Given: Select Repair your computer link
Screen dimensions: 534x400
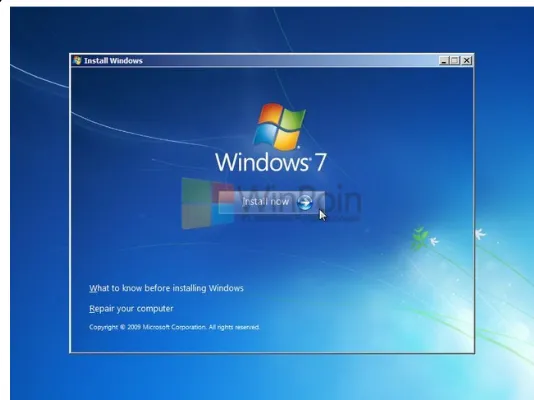Looking at the screenshot, I should (131, 309).
